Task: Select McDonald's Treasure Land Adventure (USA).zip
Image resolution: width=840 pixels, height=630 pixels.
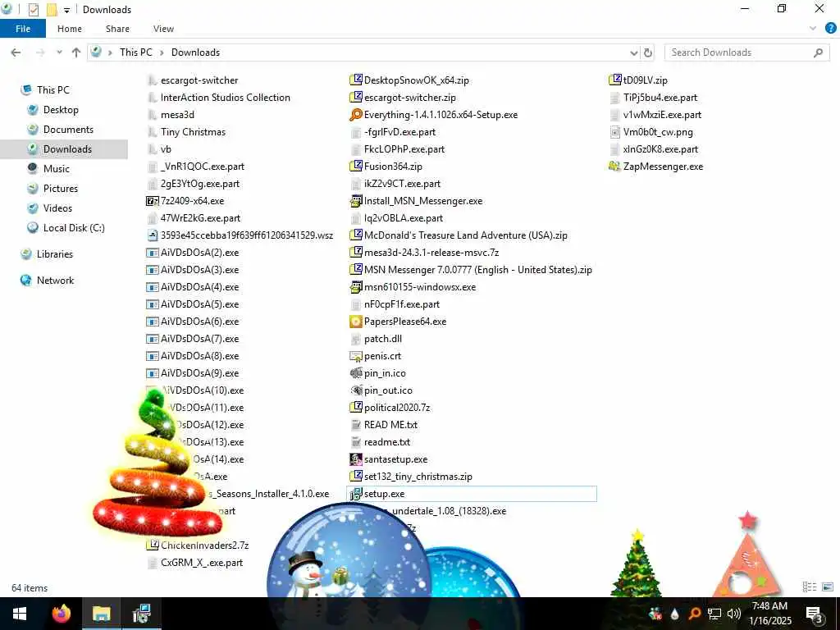Action: point(466,235)
